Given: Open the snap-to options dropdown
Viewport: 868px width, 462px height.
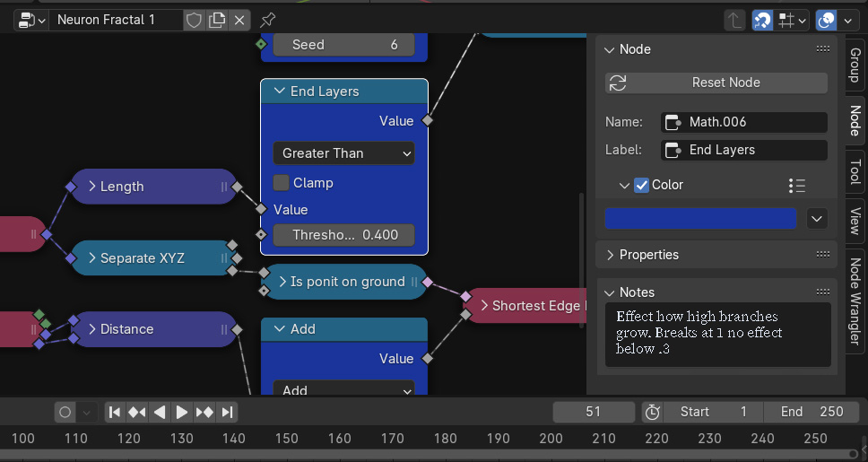Looking at the screenshot, I should (x=792, y=21).
